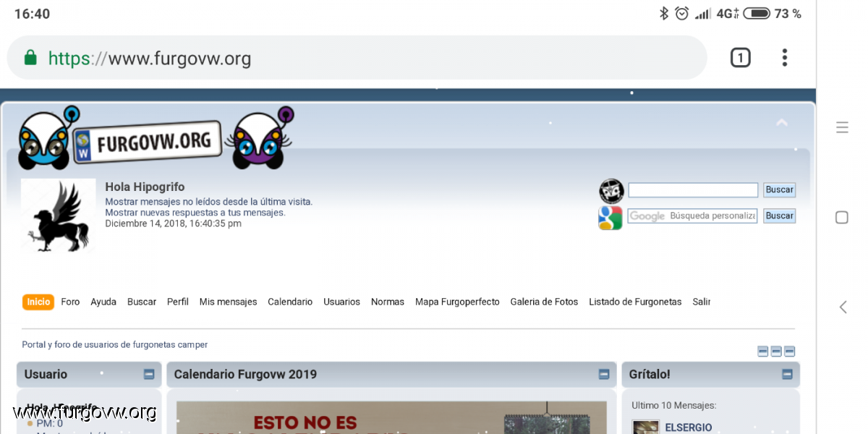Open the Normas menu item

coord(388,302)
